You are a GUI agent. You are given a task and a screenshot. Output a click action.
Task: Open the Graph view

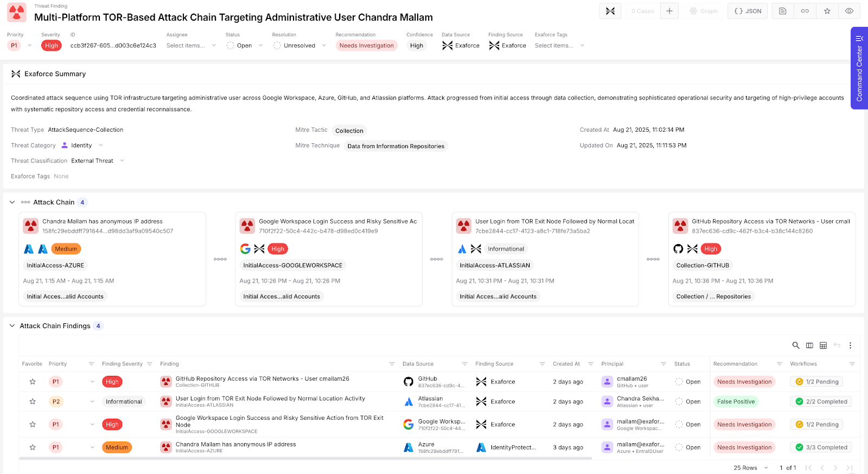(704, 11)
